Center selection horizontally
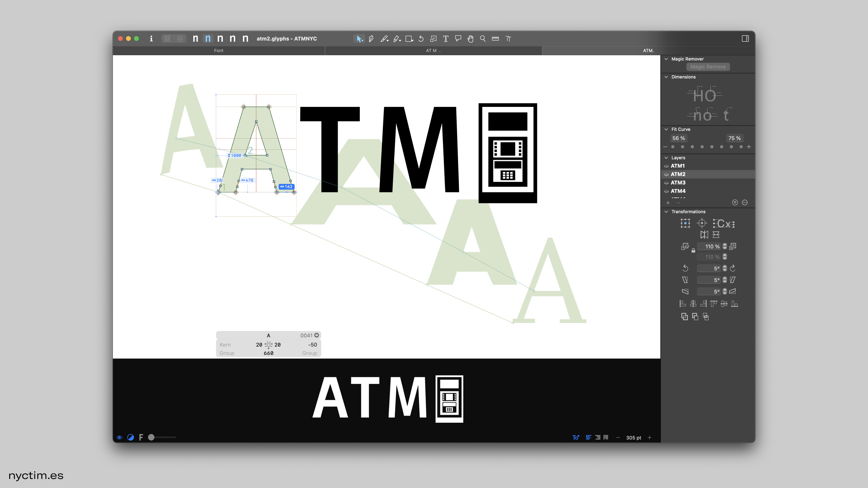The height and width of the screenshot is (488, 868). [693, 304]
